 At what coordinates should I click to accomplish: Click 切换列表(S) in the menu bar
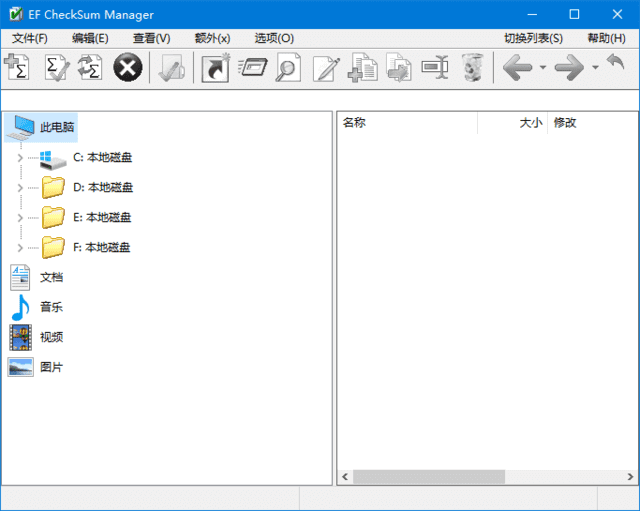click(x=533, y=38)
